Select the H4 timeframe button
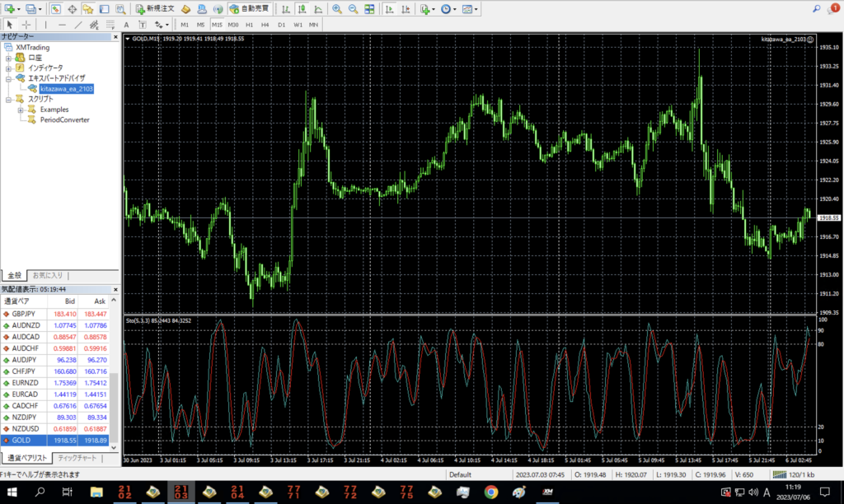The image size is (844, 504). click(x=265, y=25)
